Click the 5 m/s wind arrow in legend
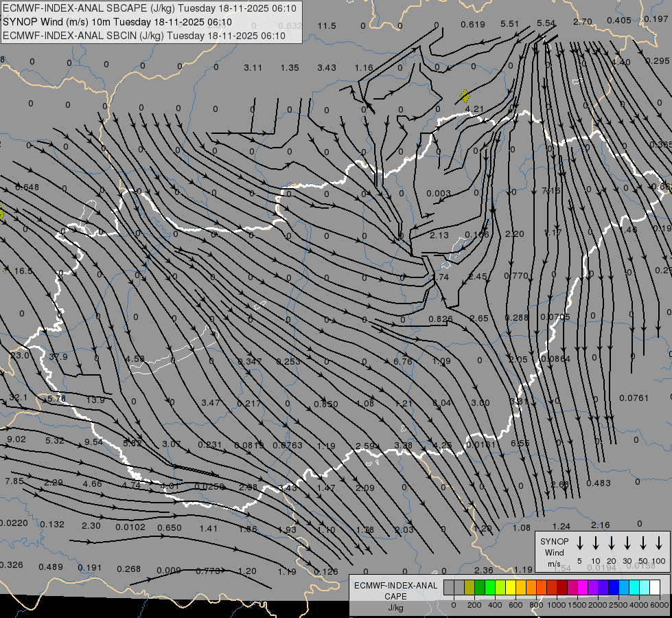672x618 pixels. pos(580,543)
